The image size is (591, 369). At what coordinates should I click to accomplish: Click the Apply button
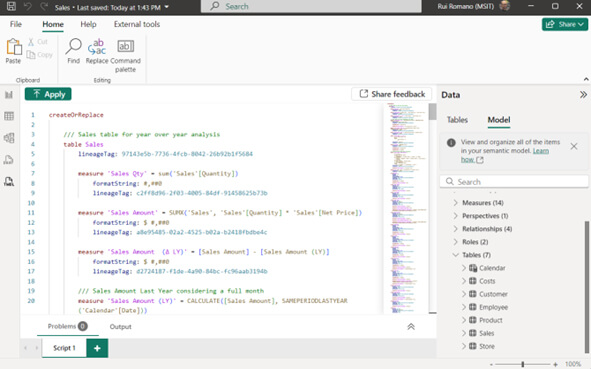[x=48, y=94]
